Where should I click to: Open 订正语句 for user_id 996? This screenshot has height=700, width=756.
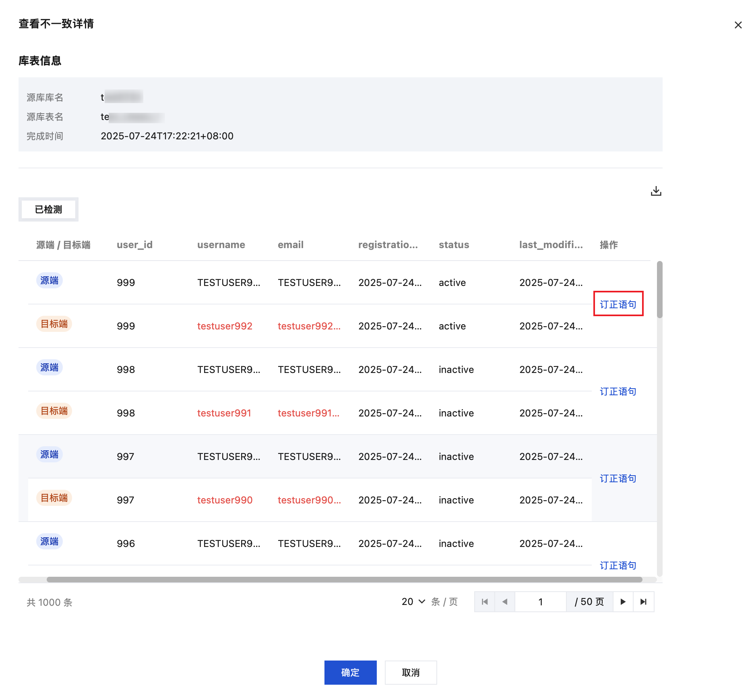(618, 565)
